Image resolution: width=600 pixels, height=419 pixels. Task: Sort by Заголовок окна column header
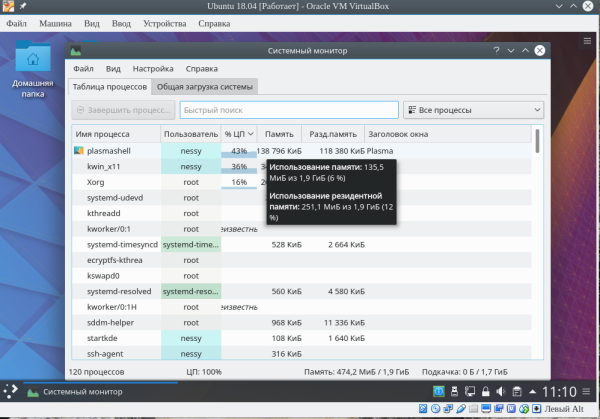[x=448, y=134]
